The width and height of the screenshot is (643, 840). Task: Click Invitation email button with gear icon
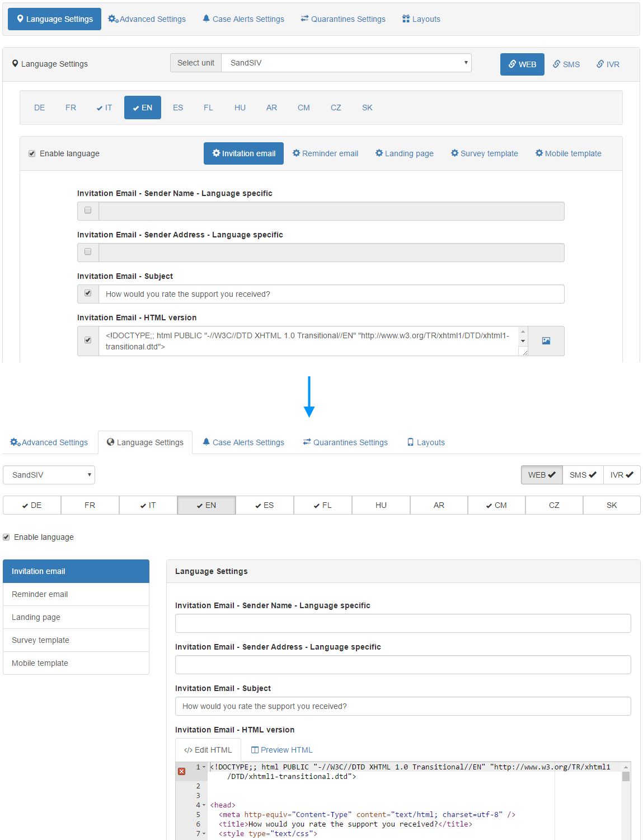[x=243, y=153]
